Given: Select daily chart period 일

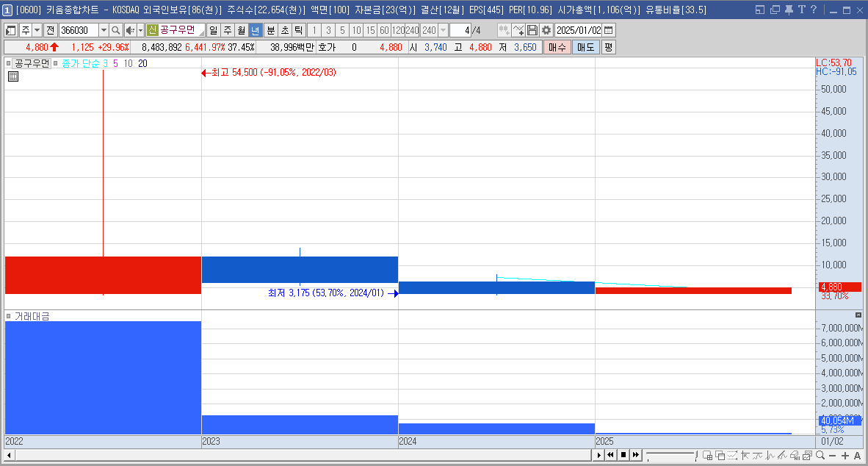Looking at the screenshot, I should tap(214, 30).
